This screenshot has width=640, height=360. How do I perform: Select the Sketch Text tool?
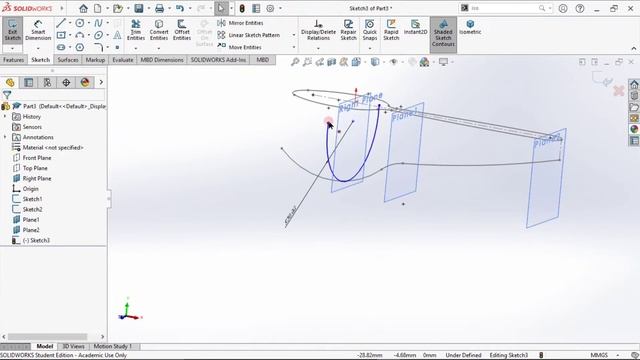[117, 35]
